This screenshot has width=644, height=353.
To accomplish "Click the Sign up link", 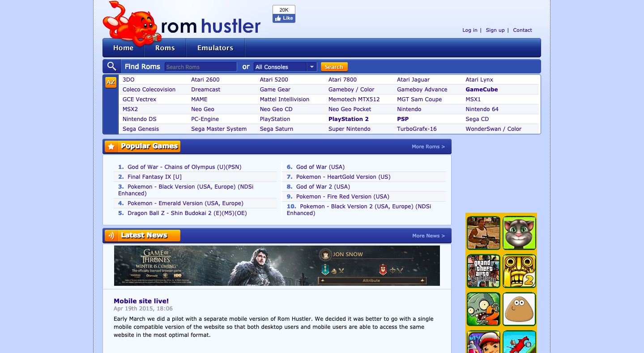I will pyautogui.click(x=495, y=30).
